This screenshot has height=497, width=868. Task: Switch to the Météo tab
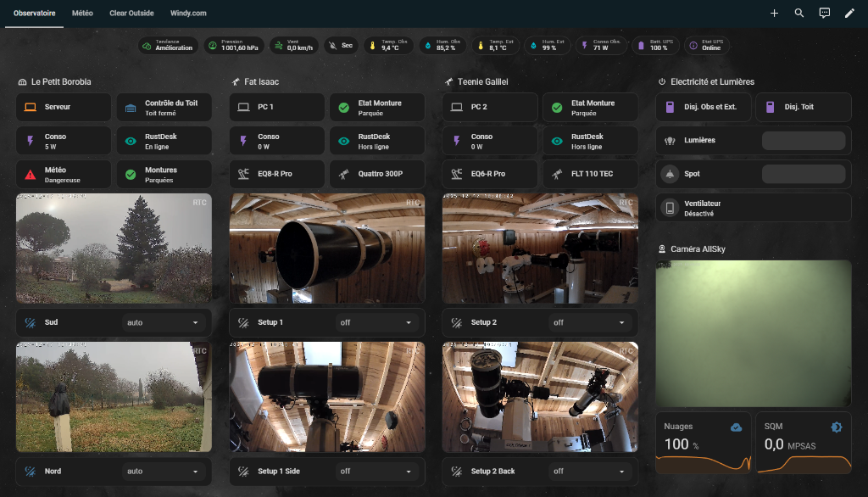tap(82, 14)
